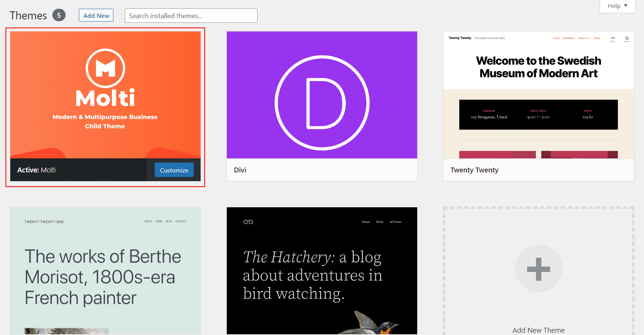The height and width of the screenshot is (335, 644).
Task: Click the Themes page heading
Action: 28,16
